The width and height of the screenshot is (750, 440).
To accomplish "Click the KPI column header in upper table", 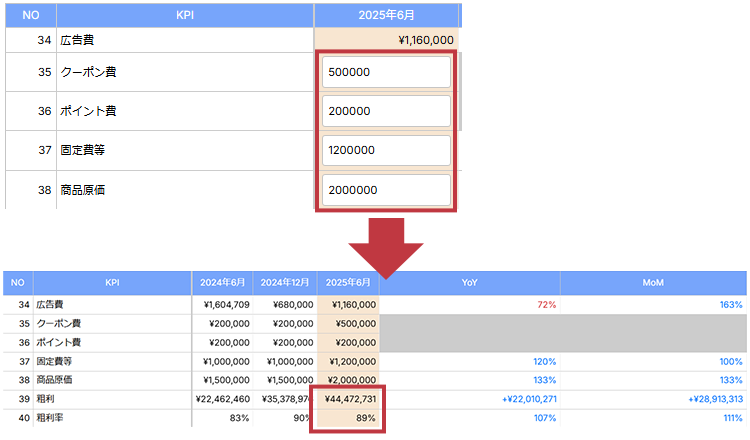I will 185,15.
